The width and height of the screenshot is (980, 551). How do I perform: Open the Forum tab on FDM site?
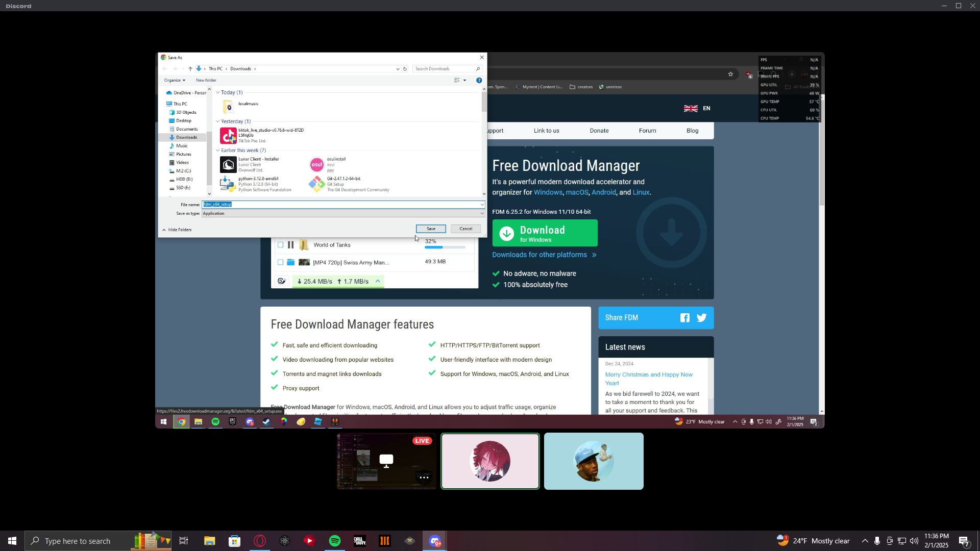647,131
